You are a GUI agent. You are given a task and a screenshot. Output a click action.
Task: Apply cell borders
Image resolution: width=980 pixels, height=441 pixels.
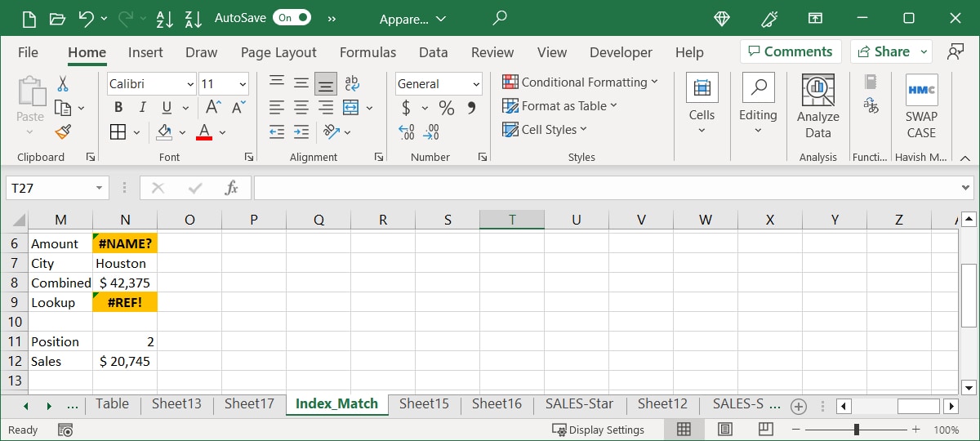(118, 131)
